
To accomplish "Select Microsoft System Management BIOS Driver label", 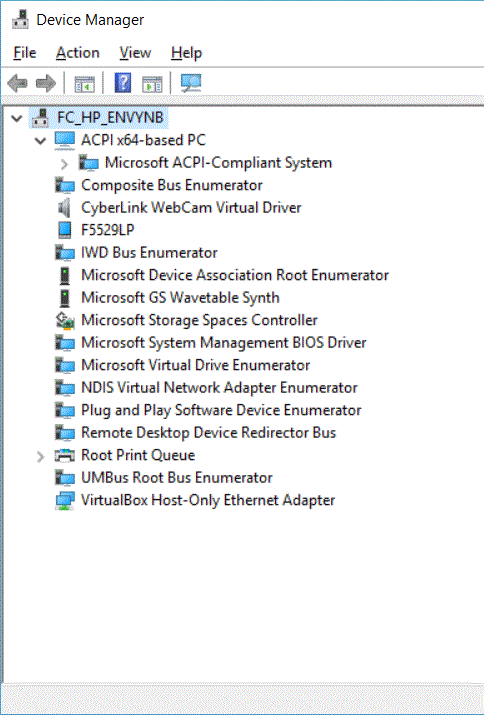I will pyautogui.click(x=224, y=342).
